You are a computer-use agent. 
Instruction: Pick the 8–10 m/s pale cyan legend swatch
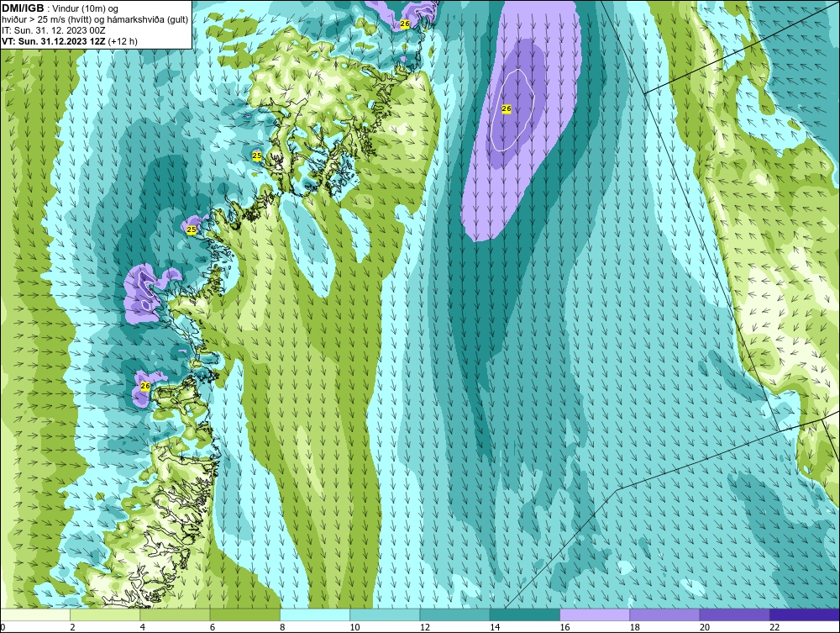coord(315,615)
